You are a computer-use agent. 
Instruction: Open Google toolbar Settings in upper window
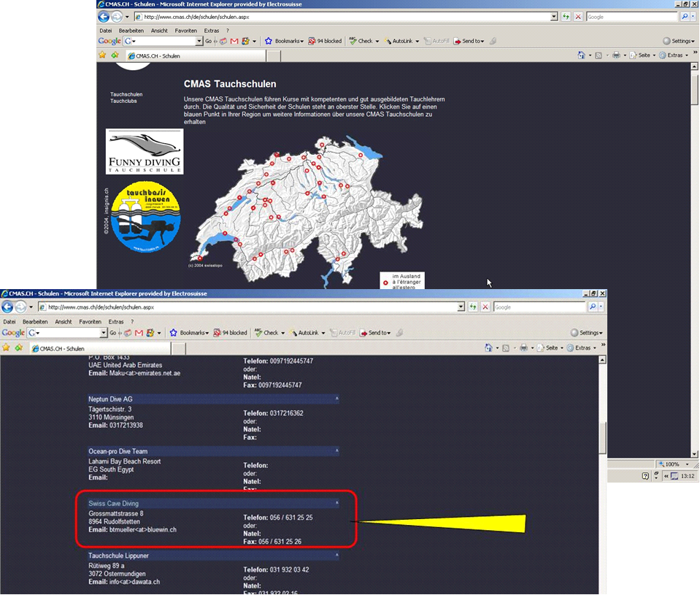point(679,41)
